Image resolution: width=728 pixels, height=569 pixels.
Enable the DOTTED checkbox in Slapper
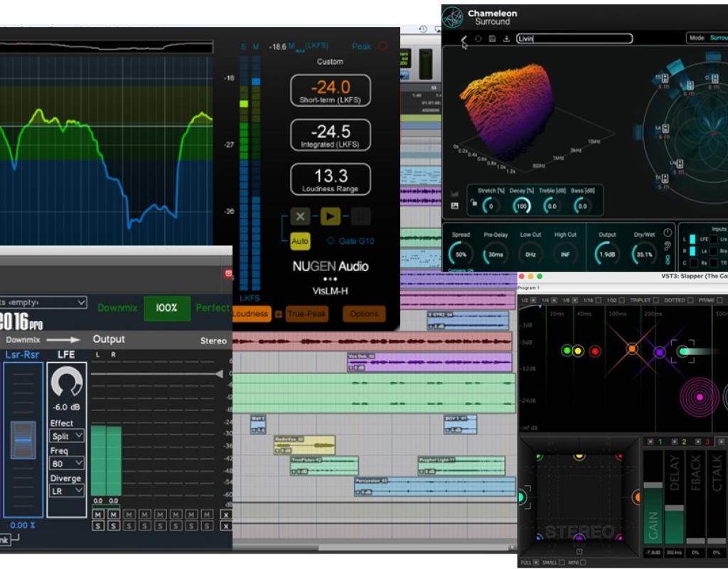pyautogui.click(x=690, y=301)
